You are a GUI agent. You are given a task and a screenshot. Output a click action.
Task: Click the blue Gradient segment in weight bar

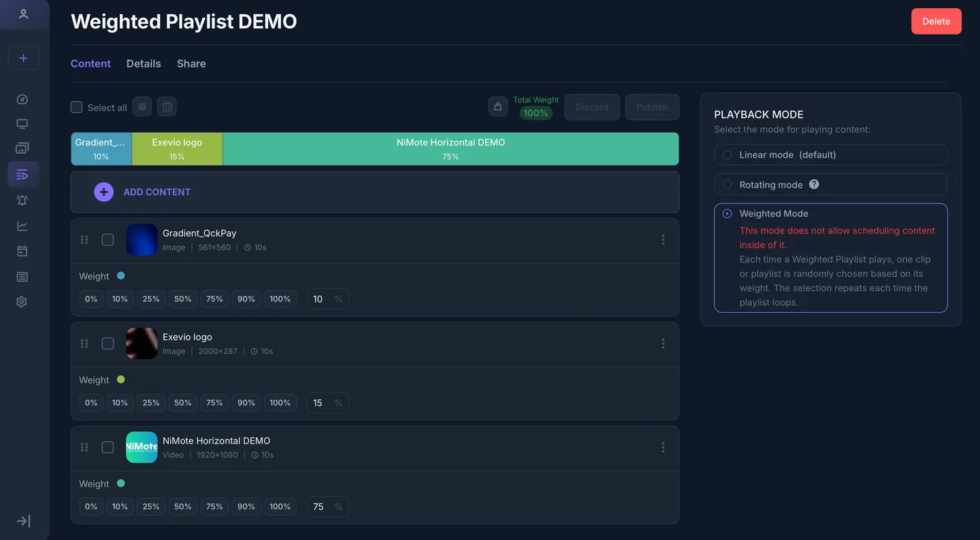click(101, 149)
